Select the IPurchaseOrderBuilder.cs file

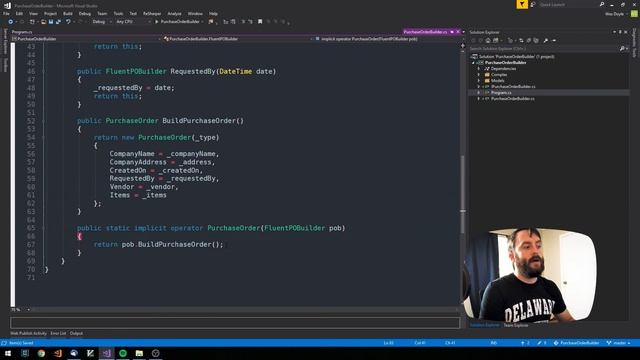(513, 87)
